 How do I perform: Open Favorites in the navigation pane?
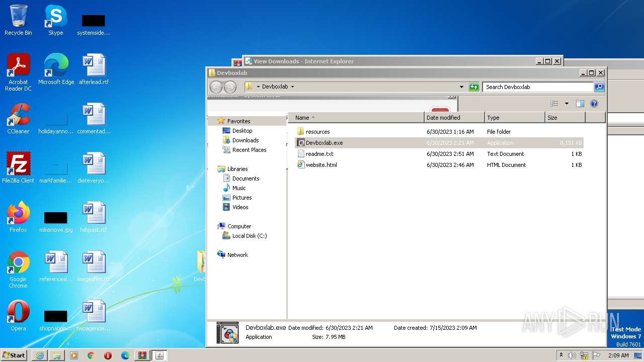pyautogui.click(x=238, y=121)
